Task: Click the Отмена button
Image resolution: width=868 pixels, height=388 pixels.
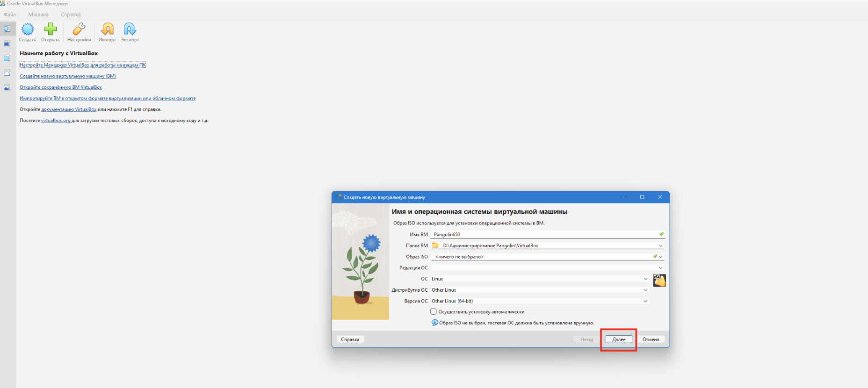Action: pos(651,339)
